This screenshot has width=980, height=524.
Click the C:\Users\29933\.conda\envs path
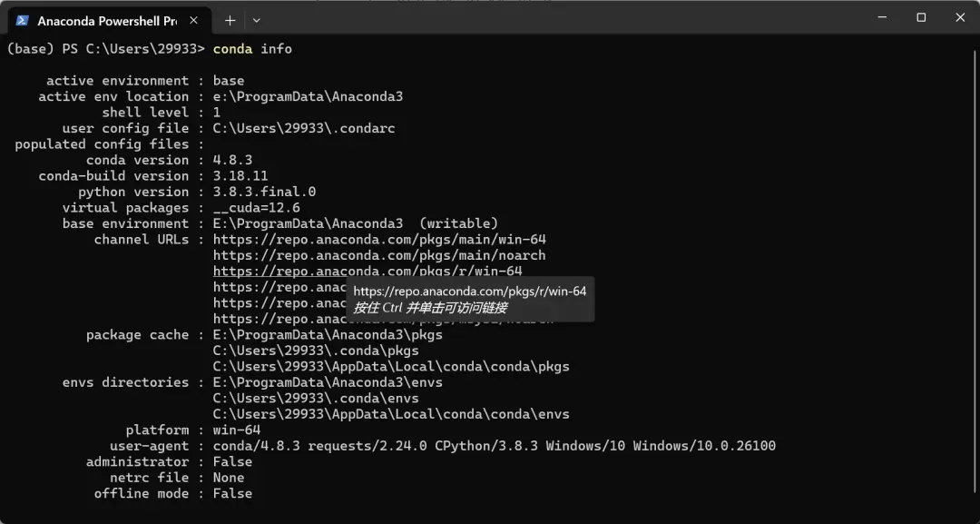tap(316, 399)
